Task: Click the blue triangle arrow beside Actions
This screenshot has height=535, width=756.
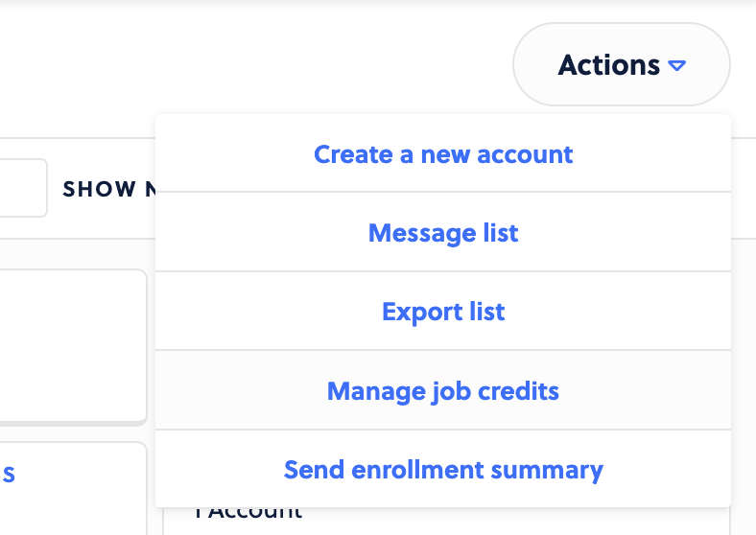Action: point(677,65)
